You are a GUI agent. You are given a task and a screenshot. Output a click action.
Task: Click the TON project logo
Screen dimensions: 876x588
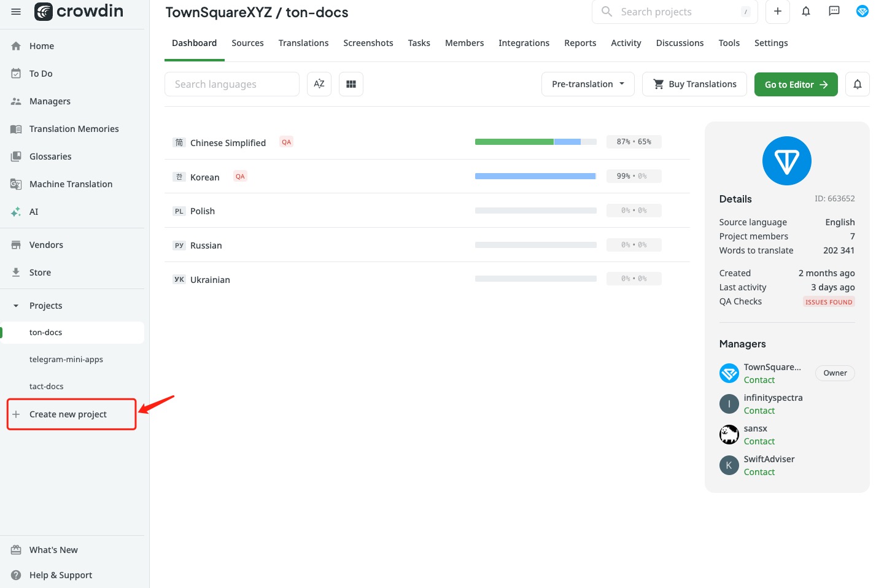coord(787,161)
